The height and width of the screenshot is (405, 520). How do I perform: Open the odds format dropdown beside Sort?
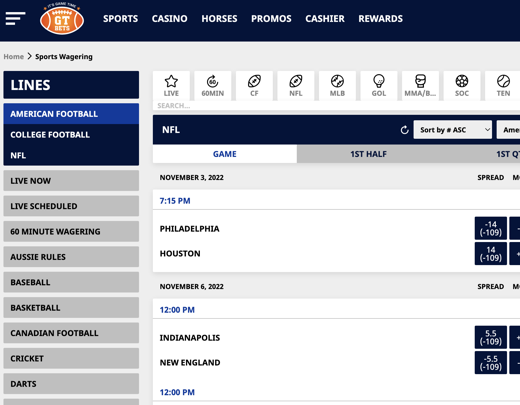508,130
